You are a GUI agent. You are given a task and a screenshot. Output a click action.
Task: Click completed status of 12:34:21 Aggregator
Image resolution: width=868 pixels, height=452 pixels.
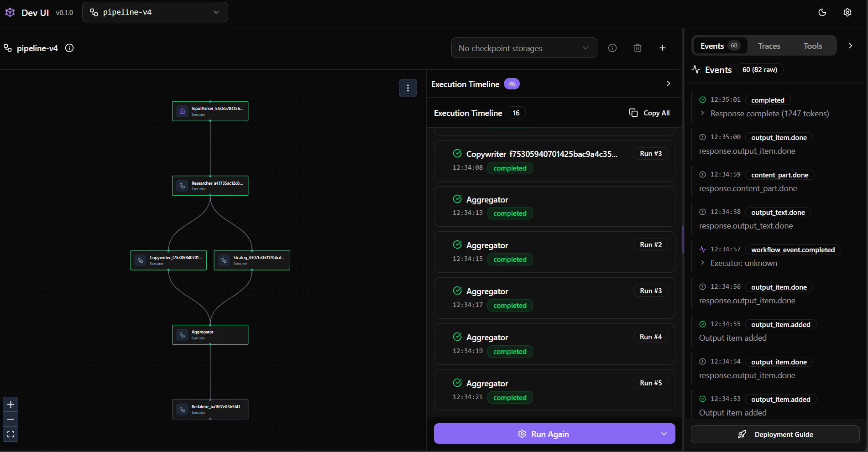pyautogui.click(x=510, y=398)
